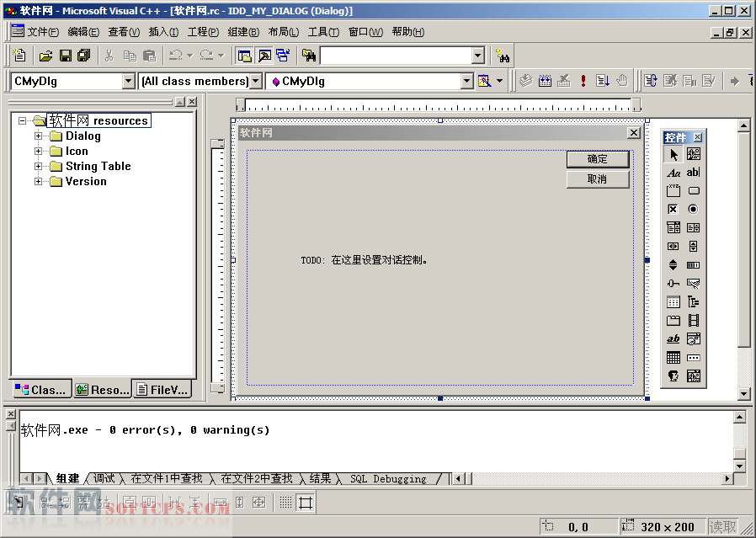Pick the Animate (film strip) control
Screen dimensions: 756x538
pyautogui.click(x=694, y=321)
